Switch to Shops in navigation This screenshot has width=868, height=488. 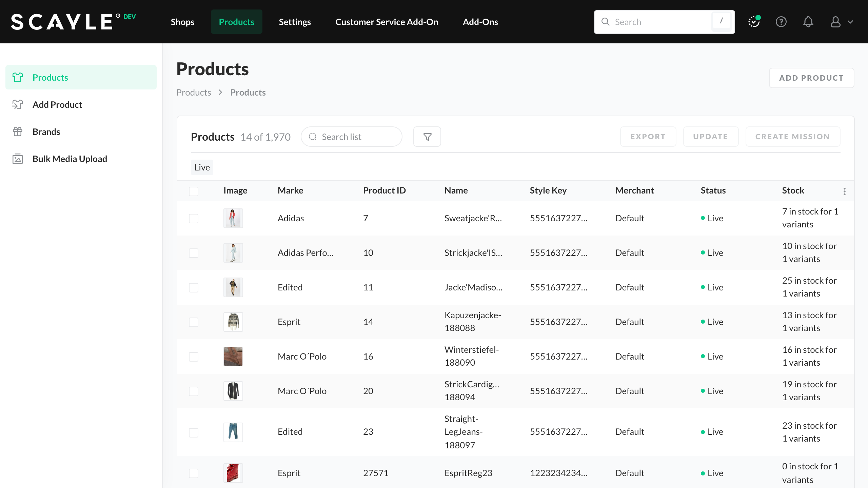click(182, 22)
